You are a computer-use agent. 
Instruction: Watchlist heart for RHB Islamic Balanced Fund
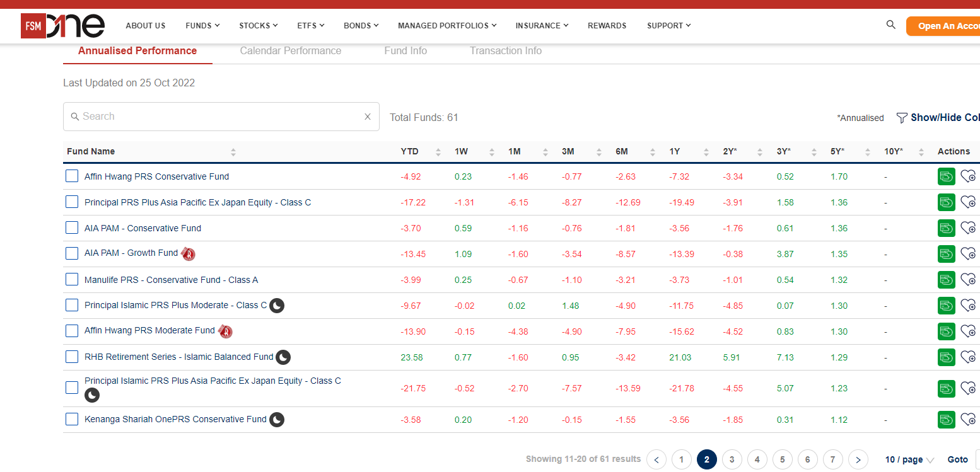tap(968, 357)
